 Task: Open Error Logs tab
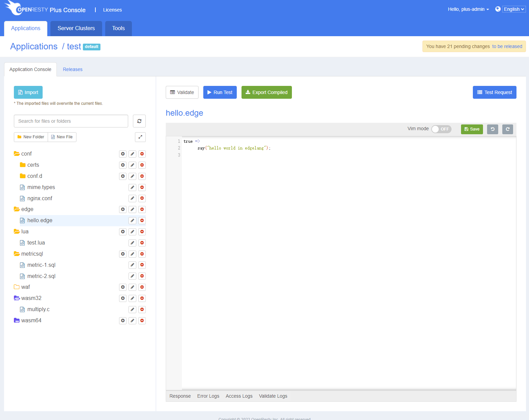pyautogui.click(x=208, y=396)
